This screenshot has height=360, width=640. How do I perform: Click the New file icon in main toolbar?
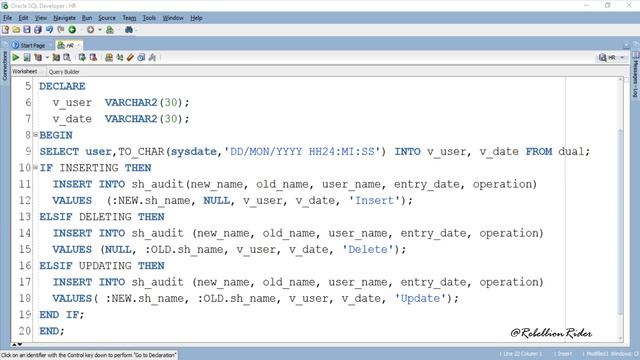coord(5,30)
